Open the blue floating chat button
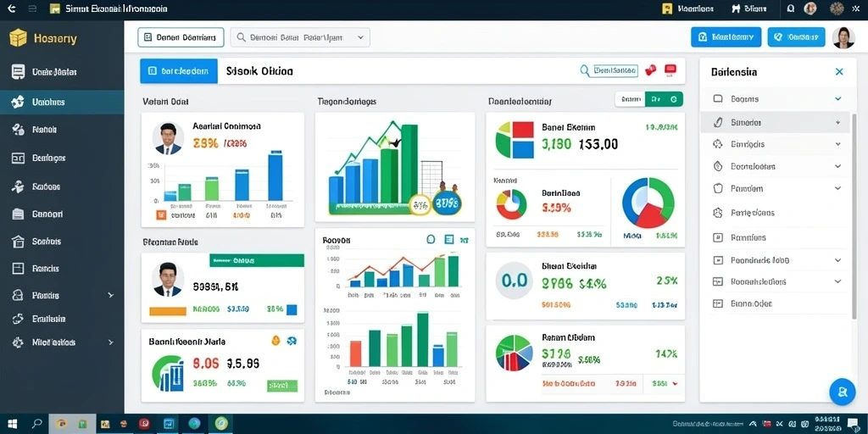 click(843, 392)
